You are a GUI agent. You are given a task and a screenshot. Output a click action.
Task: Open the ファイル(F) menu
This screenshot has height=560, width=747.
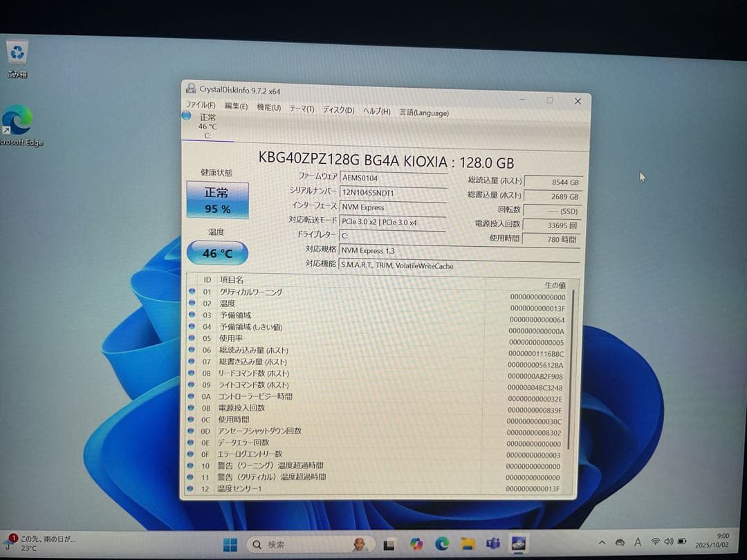200,105
